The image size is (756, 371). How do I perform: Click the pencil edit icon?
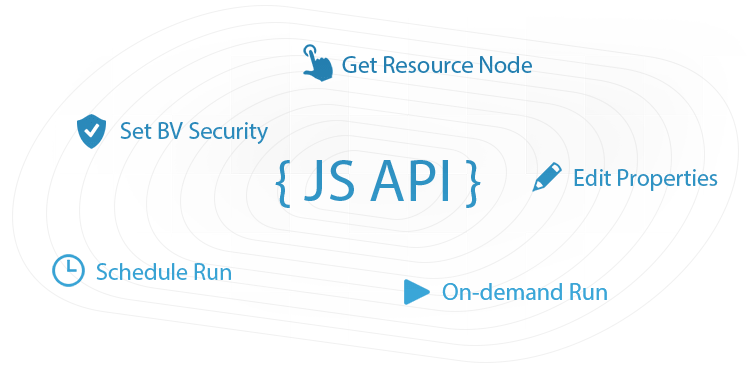click(x=547, y=177)
